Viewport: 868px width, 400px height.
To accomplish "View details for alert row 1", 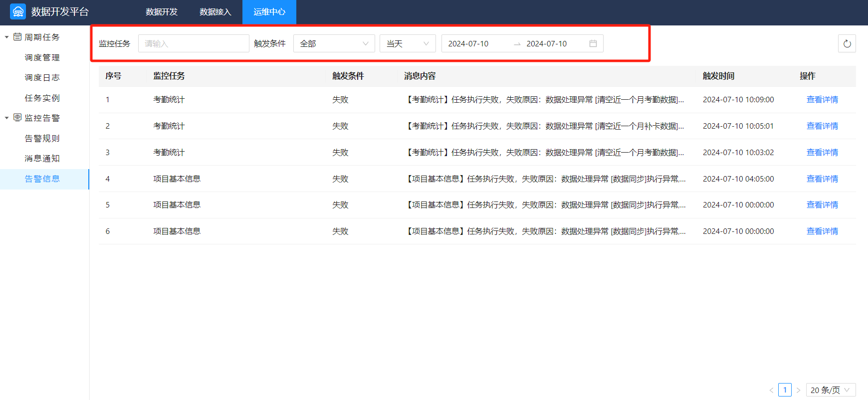I will [x=822, y=100].
